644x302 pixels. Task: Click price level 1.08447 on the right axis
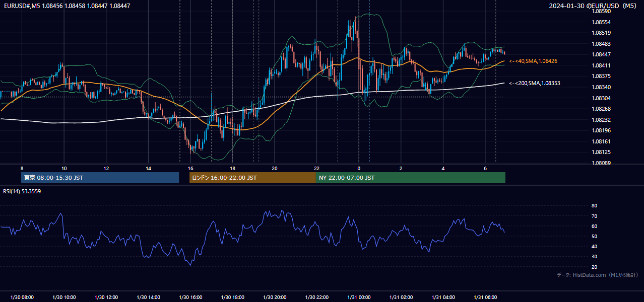601,54
